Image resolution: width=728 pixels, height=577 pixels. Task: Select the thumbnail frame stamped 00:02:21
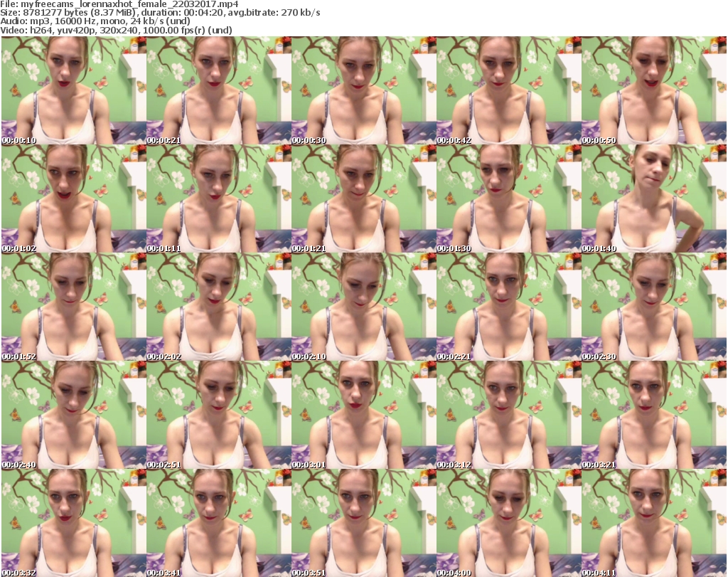click(508, 307)
